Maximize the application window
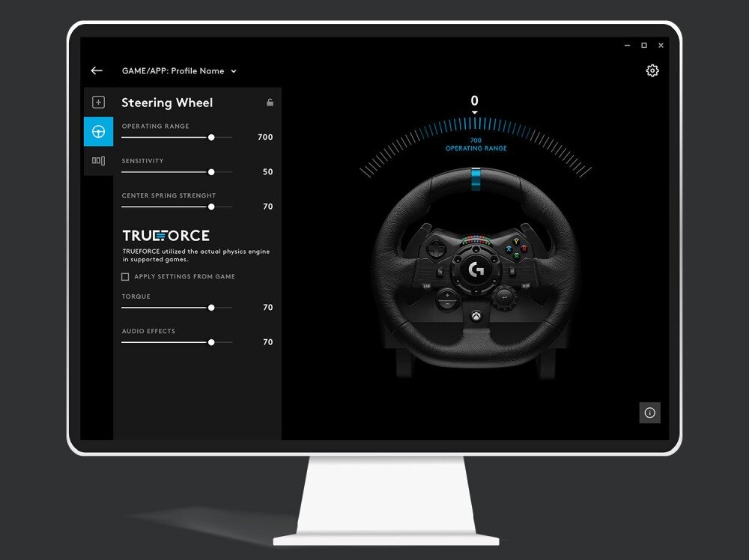The height and width of the screenshot is (560, 749). [x=644, y=46]
